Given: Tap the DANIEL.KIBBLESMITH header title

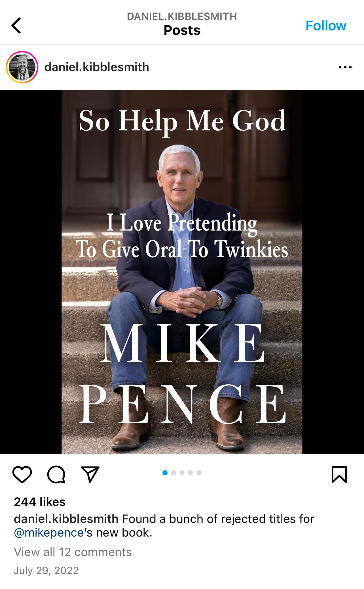Looking at the screenshot, I should (182, 16).
